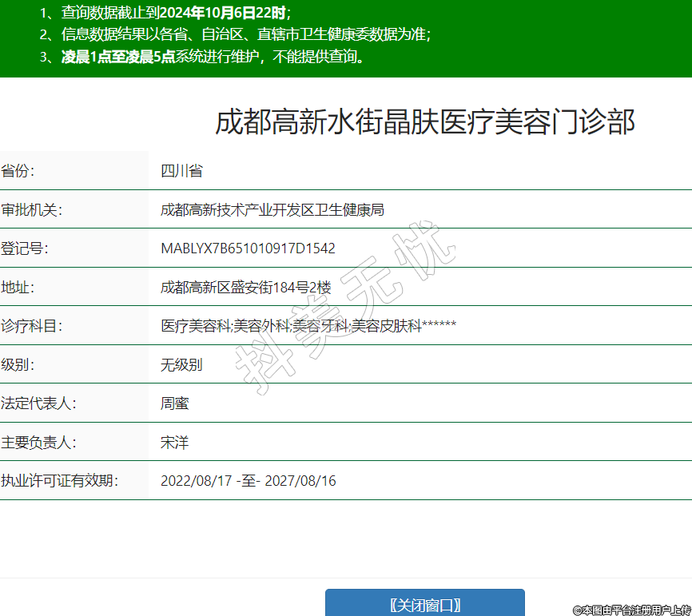Click the 法定代表人 row label
The image size is (692, 616).
tap(38, 403)
